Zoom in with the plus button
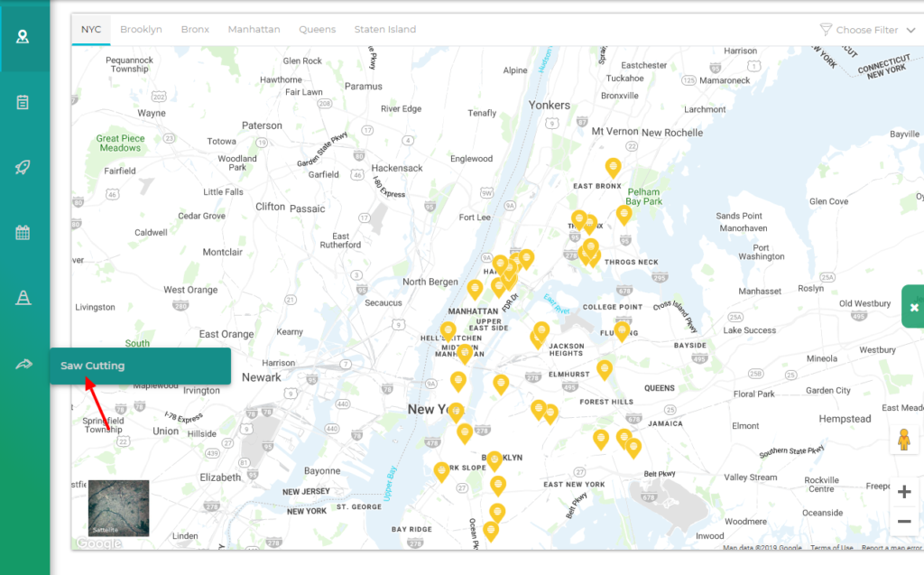The image size is (924, 575). coord(904,492)
